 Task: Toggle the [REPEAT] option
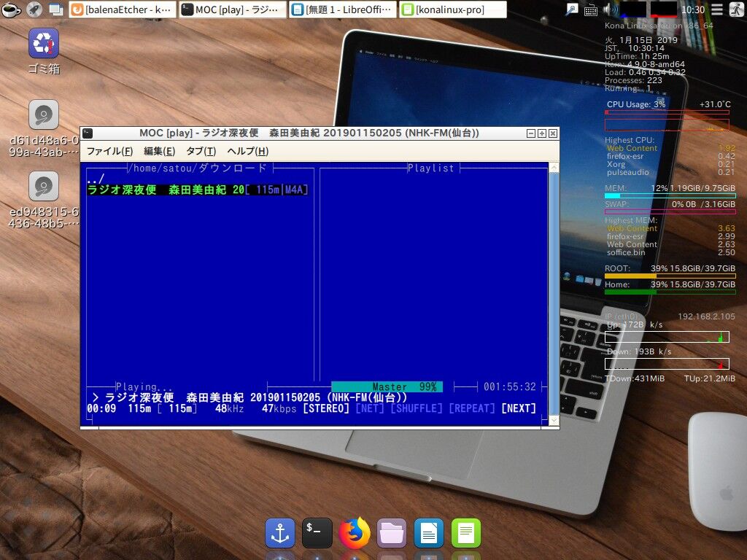point(472,408)
